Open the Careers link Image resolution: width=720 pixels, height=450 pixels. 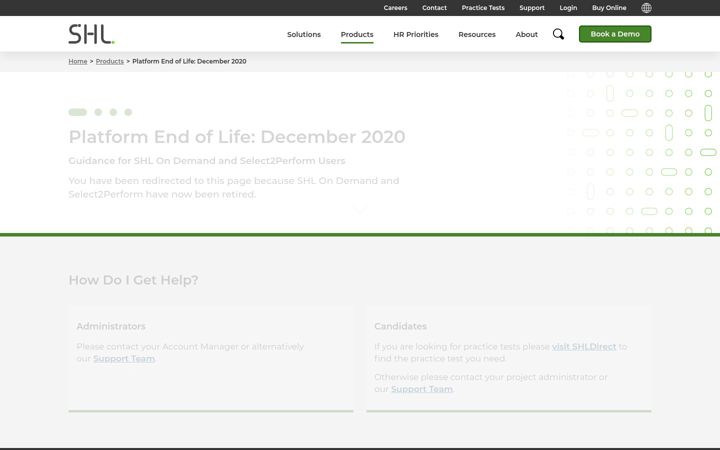point(395,8)
